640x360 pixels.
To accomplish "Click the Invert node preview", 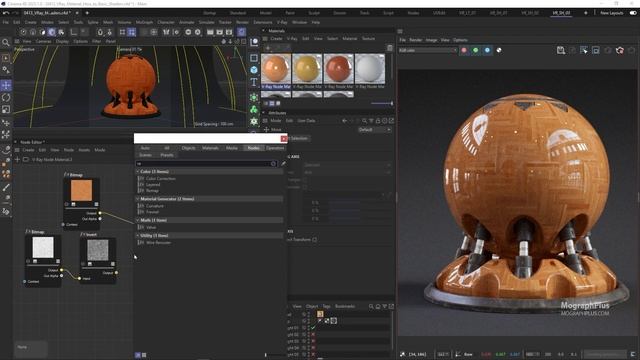I will (98, 250).
